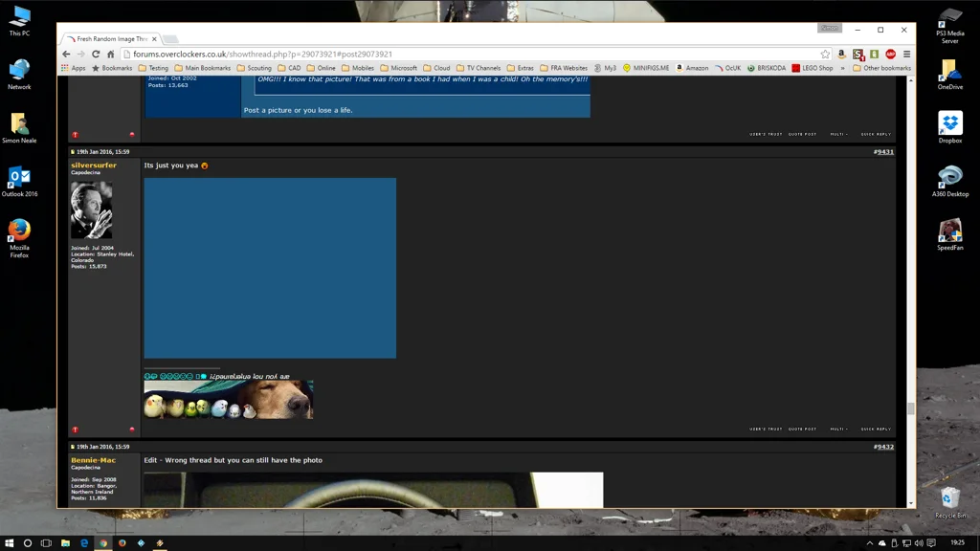
Task: Open the Amazon extension icon in toolbar
Action: [842, 55]
